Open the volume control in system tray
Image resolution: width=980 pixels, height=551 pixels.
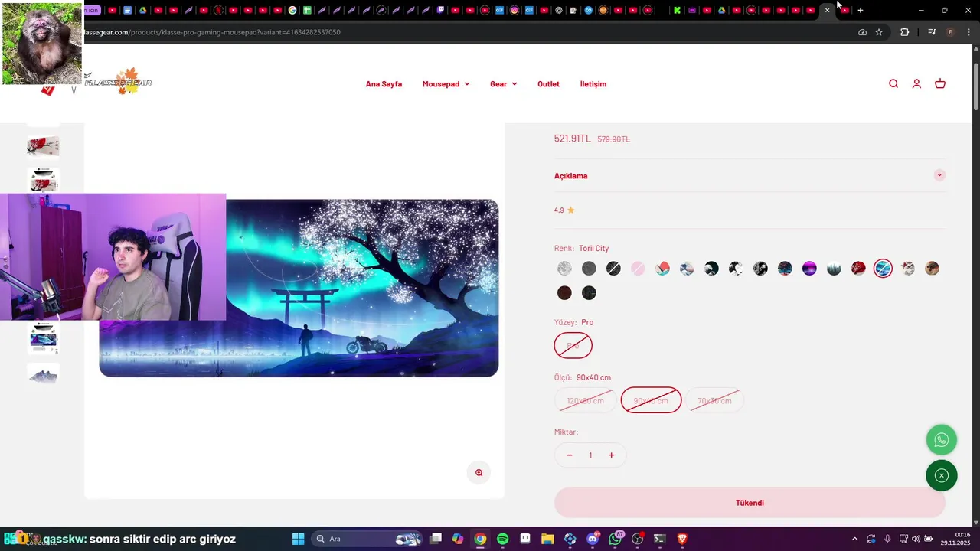pyautogui.click(x=916, y=539)
